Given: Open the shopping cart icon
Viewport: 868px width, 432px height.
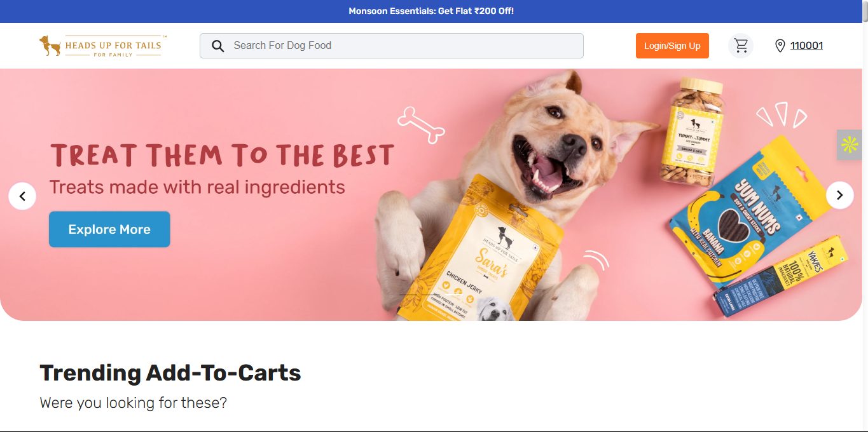Looking at the screenshot, I should pos(741,46).
